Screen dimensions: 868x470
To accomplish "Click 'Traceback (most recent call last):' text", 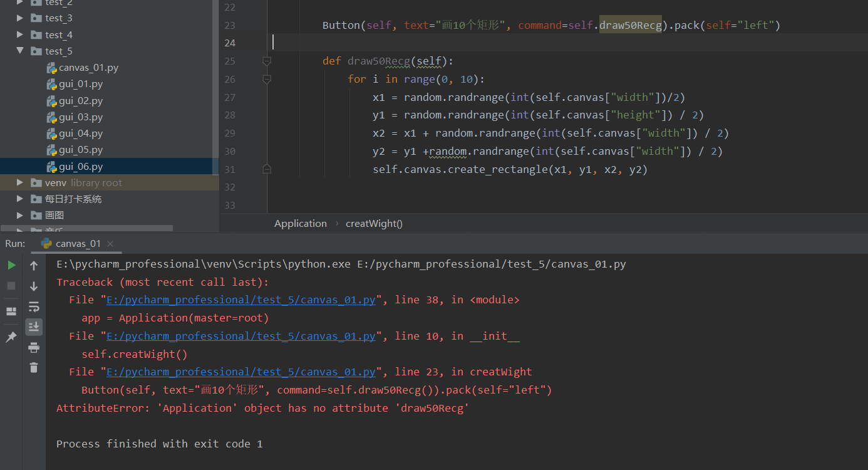I will 162,282.
